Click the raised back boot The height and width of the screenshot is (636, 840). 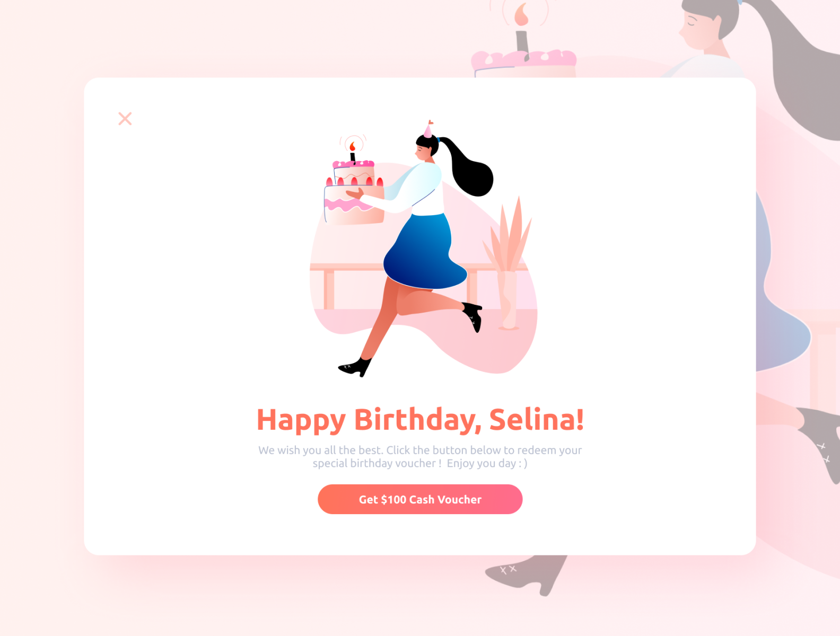[473, 316]
